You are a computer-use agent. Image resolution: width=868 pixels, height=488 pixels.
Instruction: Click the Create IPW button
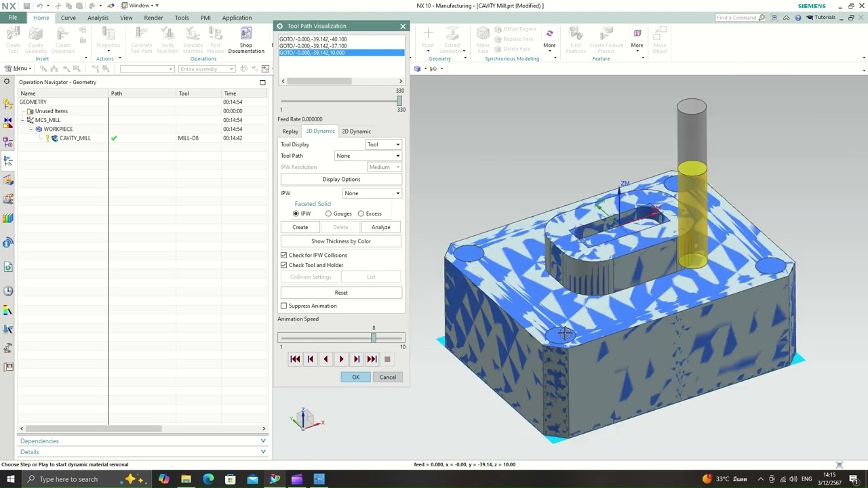click(x=300, y=227)
